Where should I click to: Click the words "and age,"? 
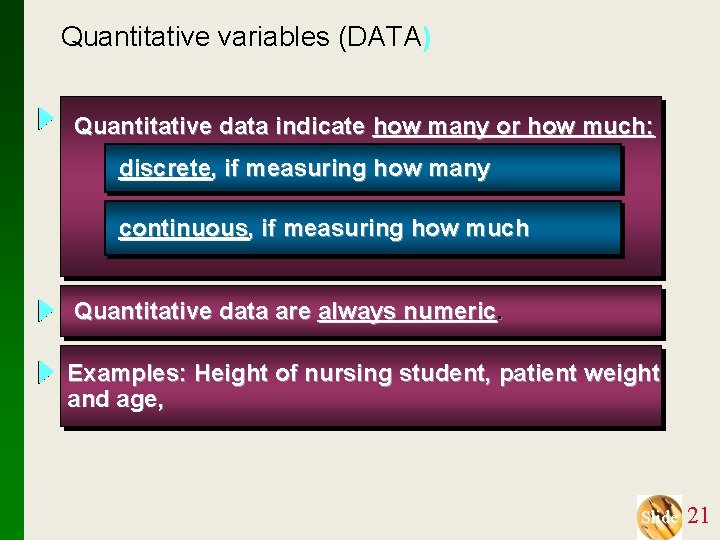114,400
